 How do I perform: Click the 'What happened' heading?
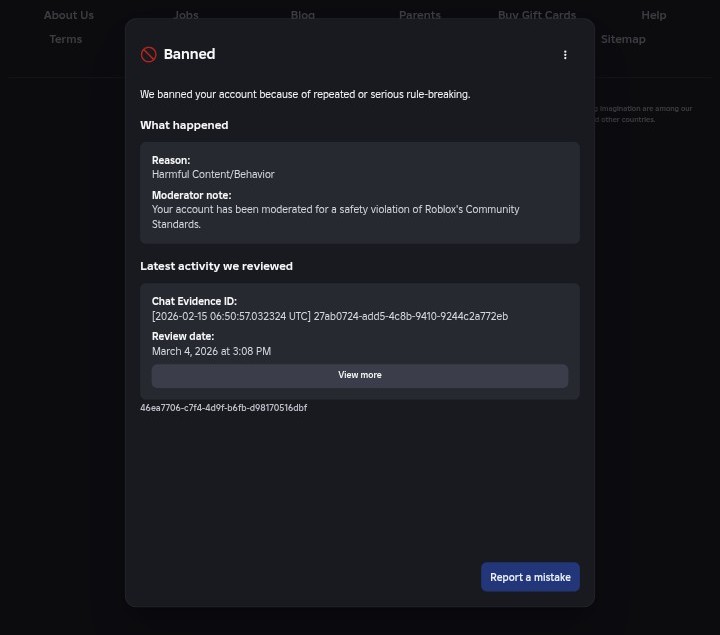pos(184,125)
